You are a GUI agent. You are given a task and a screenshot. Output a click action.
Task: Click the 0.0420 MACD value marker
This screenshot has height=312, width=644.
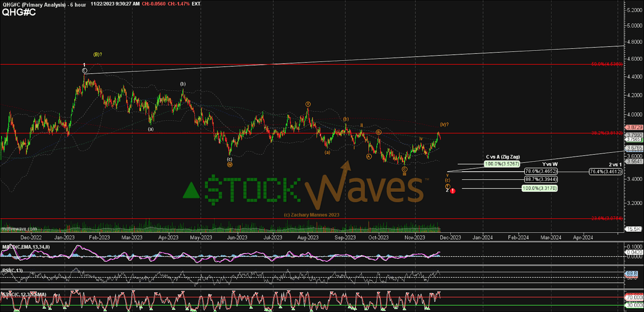coord(633,252)
